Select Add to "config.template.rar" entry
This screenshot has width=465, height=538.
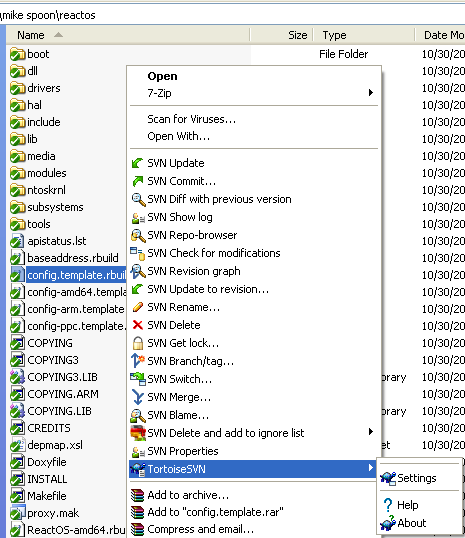(216, 512)
